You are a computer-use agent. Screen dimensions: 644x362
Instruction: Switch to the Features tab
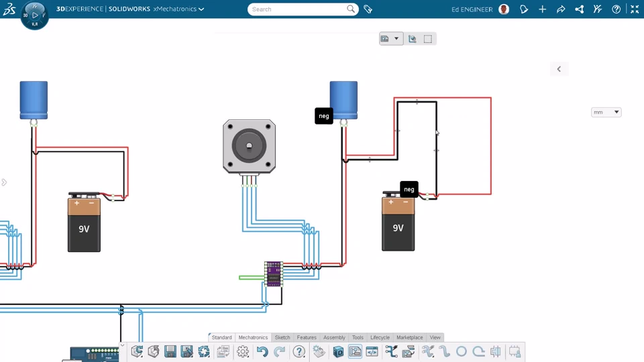(x=307, y=337)
